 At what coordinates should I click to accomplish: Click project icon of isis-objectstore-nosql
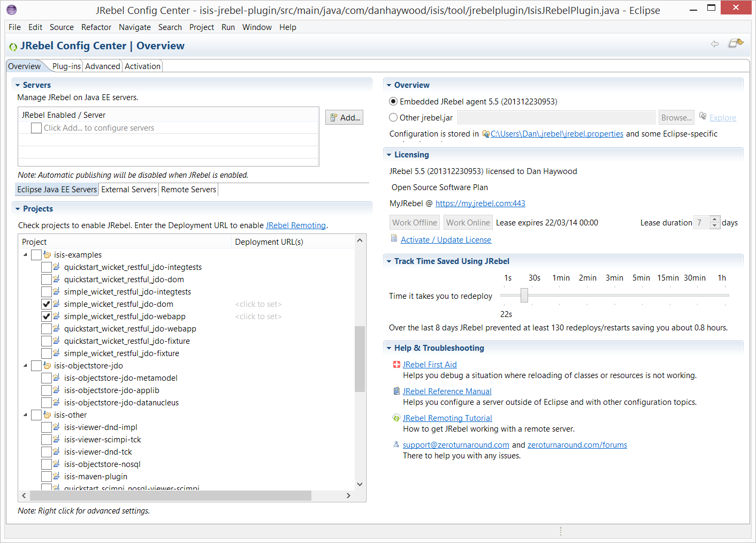[57, 464]
